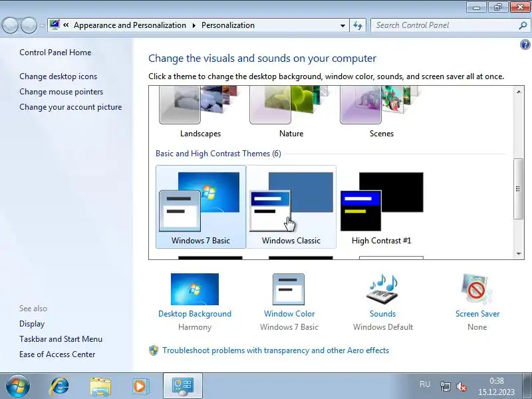The image size is (532, 399).
Task: Click the Control Panel taskbar button
Action: (x=183, y=386)
